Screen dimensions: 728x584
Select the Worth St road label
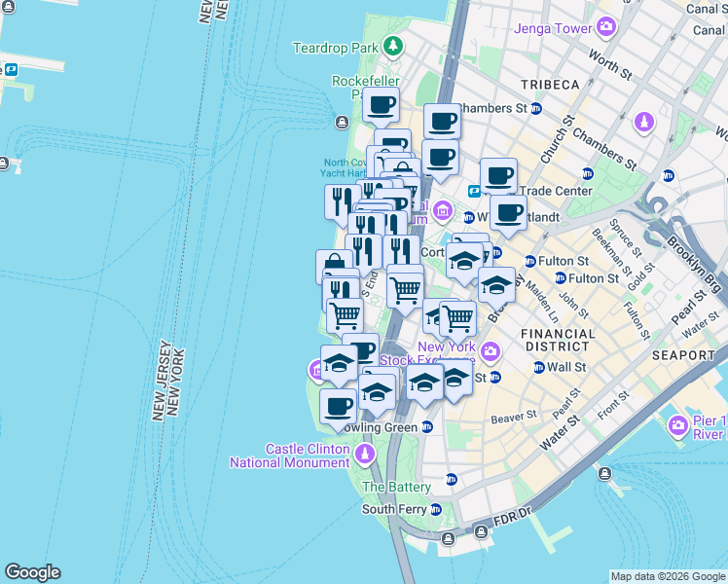pyautogui.click(x=610, y=64)
